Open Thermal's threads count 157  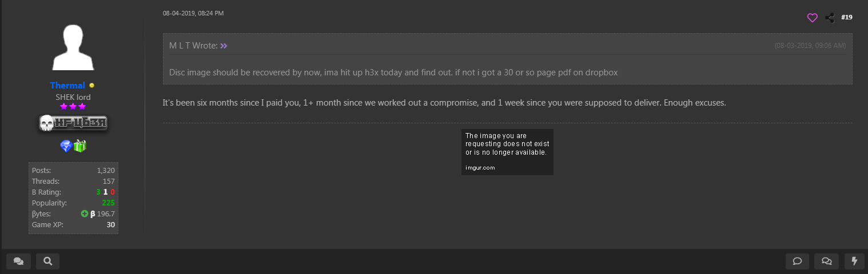pos(109,182)
